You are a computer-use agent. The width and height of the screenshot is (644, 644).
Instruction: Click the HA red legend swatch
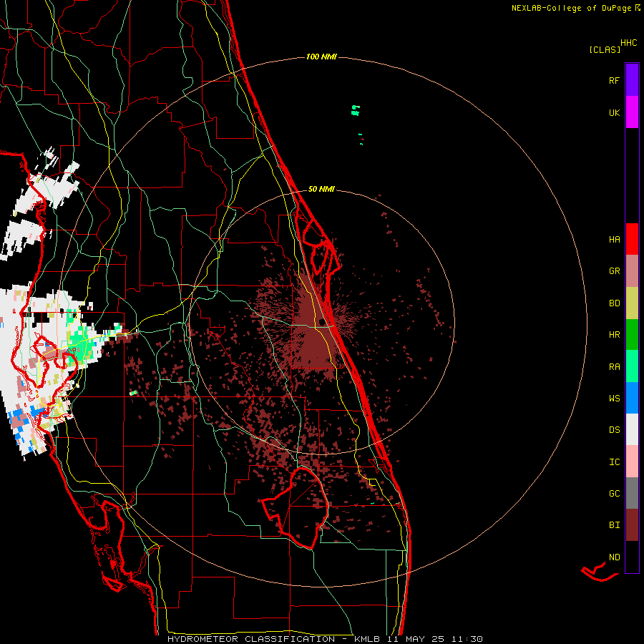[x=632, y=239]
